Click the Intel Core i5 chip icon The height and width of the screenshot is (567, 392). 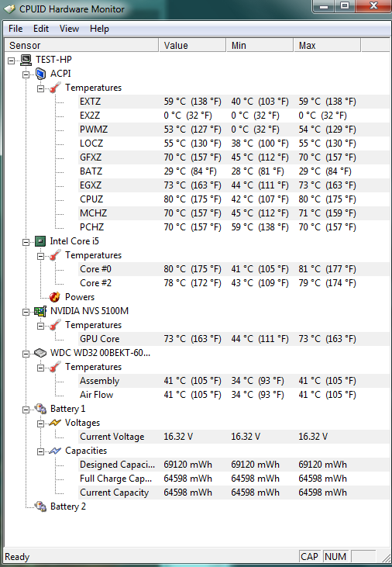tap(40, 241)
